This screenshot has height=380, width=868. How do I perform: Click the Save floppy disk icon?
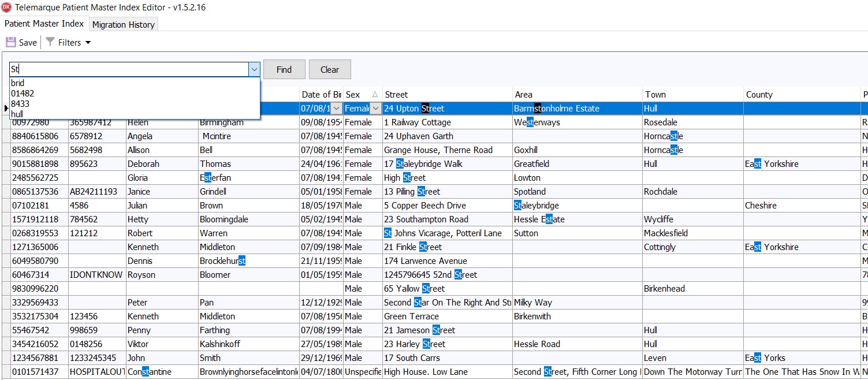tap(11, 42)
